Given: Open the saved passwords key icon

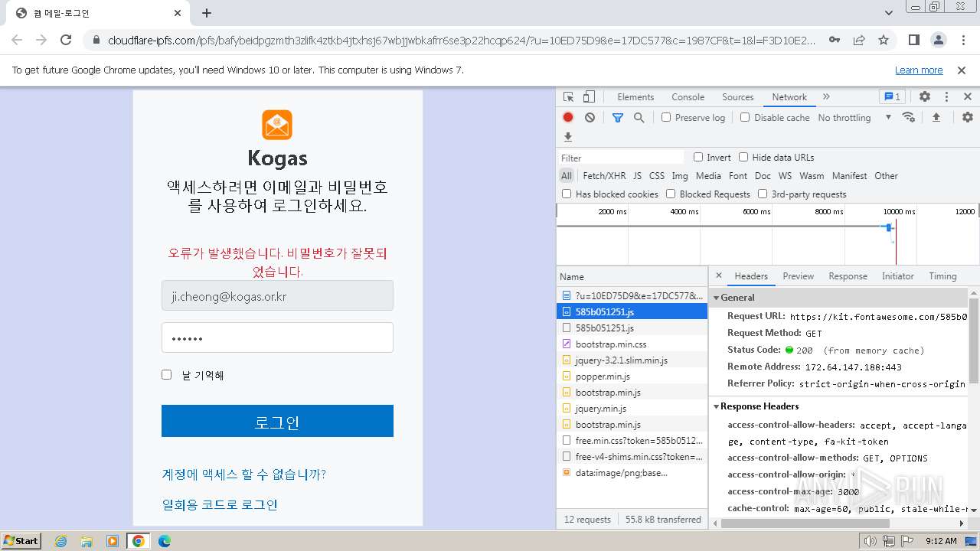Looking at the screenshot, I should (x=835, y=40).
